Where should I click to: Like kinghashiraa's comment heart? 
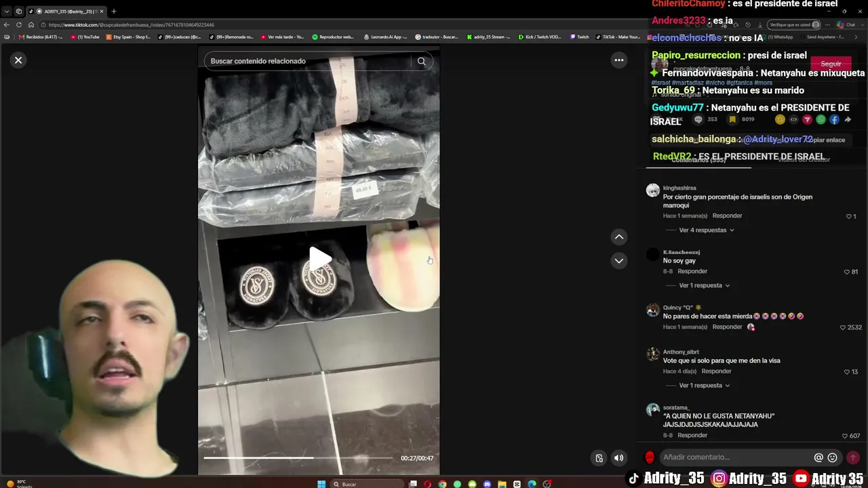click(848, 217)
